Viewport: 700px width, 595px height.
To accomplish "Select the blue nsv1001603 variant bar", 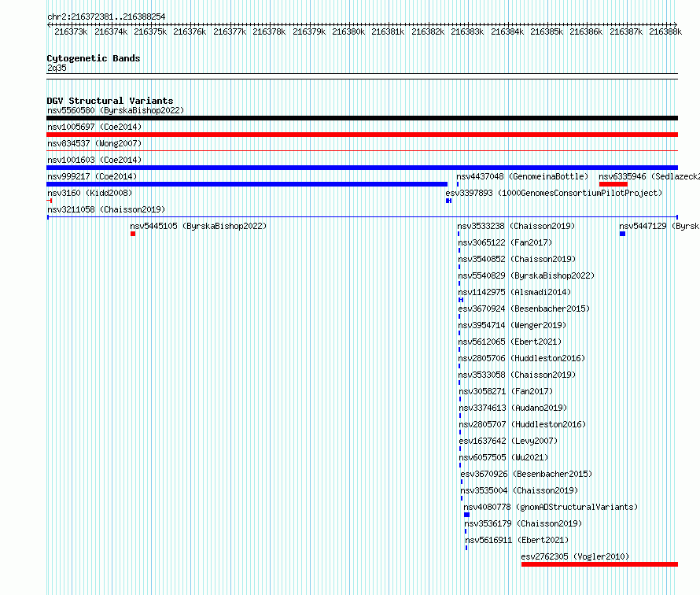I will click(x=362, y=168).
